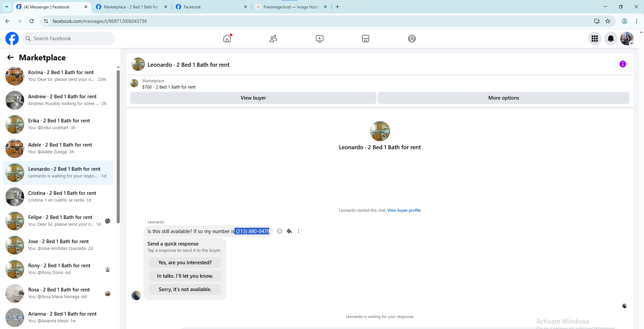Click the conversation list scrollbar
Image resolution: width=644 pixels, height=329 pixels.
(x=118, y=147)
